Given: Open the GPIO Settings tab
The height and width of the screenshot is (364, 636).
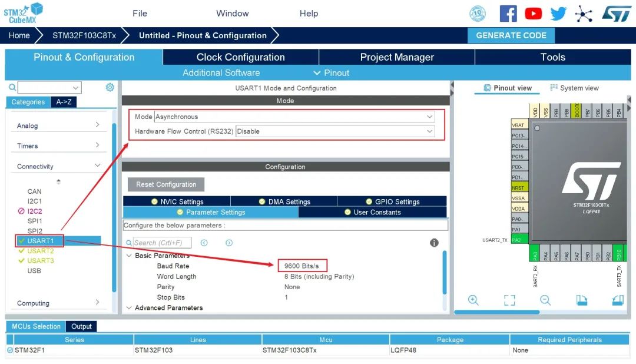Looking at the screenshot, I should click(x=392, y=201).
